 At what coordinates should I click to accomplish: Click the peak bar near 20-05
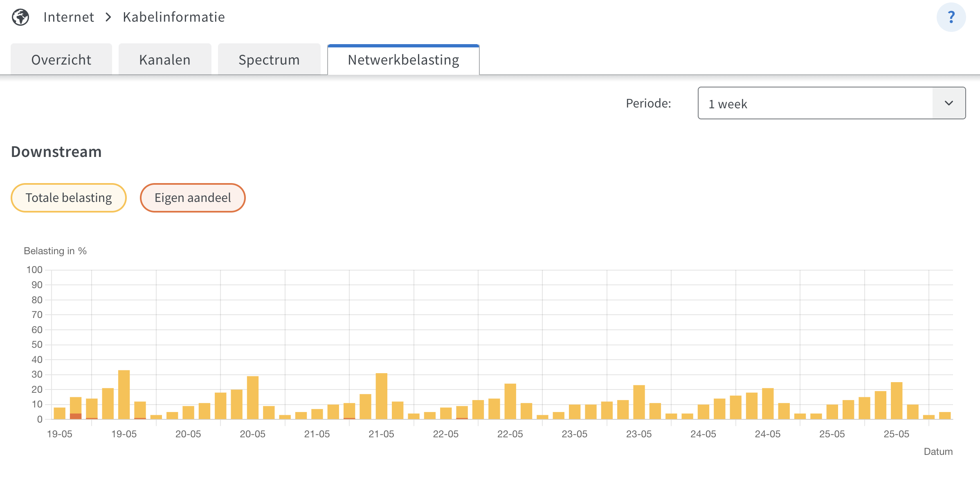coord(253,398)
